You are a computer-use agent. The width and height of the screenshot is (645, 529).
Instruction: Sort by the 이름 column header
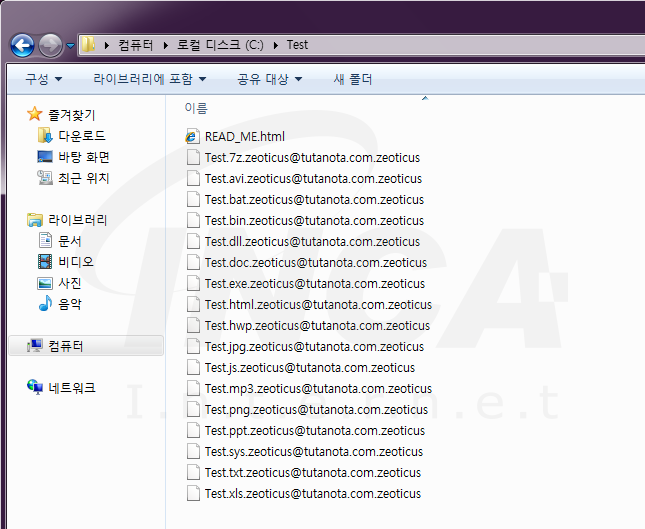pyautogui.click(x=196, y=108)
